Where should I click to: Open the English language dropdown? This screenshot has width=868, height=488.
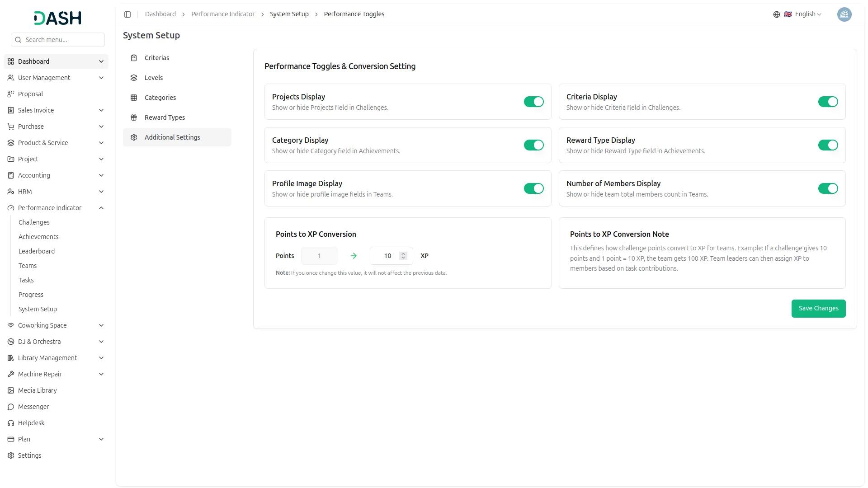(808, 14)
